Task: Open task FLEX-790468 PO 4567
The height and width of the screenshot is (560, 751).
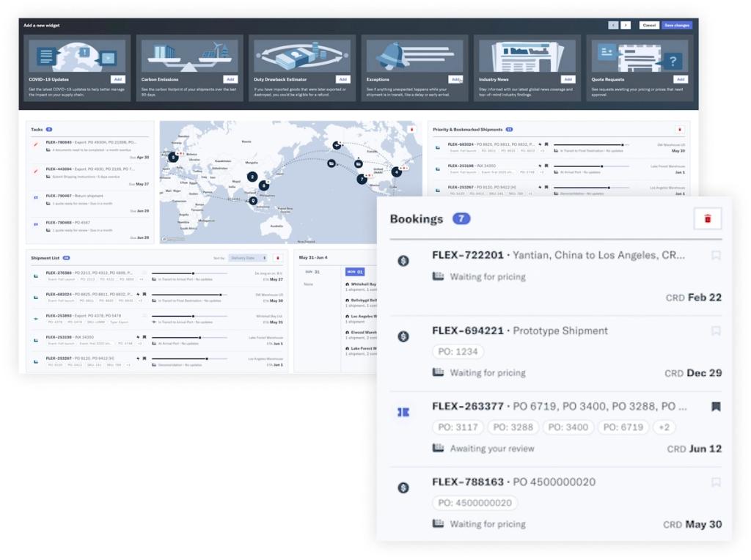Action: click(68, 223)
